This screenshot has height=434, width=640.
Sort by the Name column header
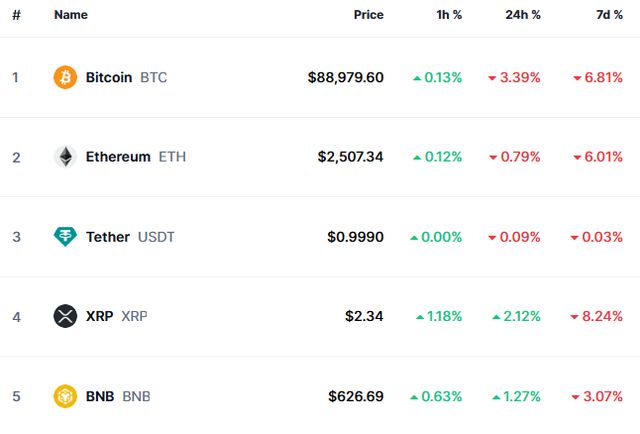tap(71, 15)
